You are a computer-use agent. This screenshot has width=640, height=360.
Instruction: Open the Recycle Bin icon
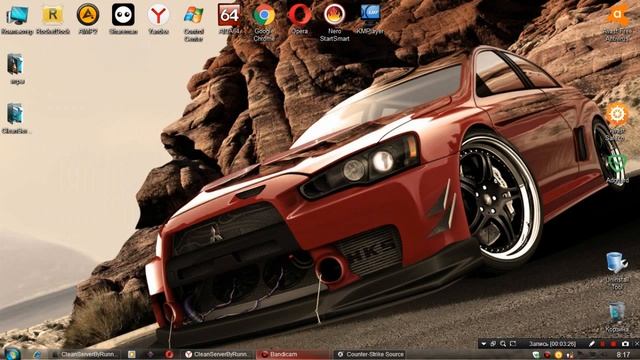(617, 317)
